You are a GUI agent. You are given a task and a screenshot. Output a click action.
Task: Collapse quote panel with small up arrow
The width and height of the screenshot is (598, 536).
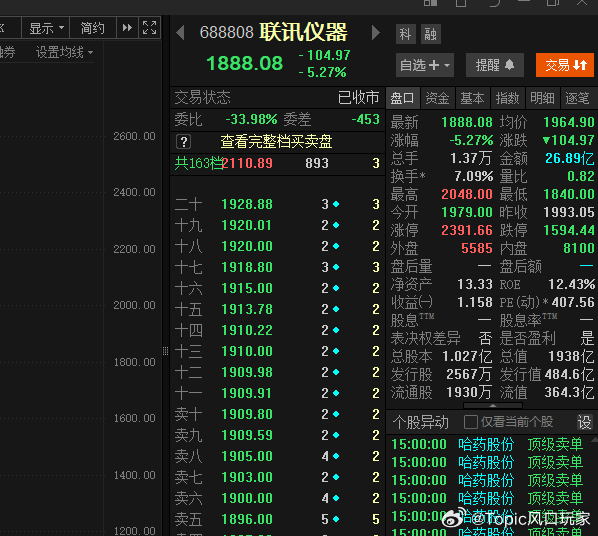coord(493,406)
